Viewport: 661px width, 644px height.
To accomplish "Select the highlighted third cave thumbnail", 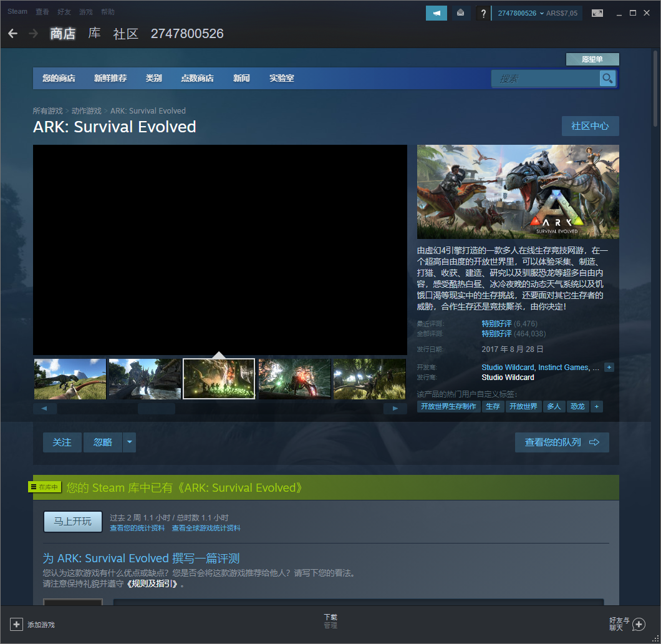I will point(220,379).
